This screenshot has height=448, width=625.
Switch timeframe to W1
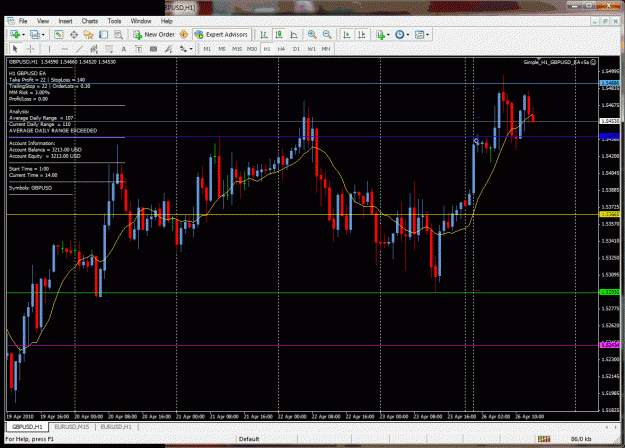(x=311, y=49)
